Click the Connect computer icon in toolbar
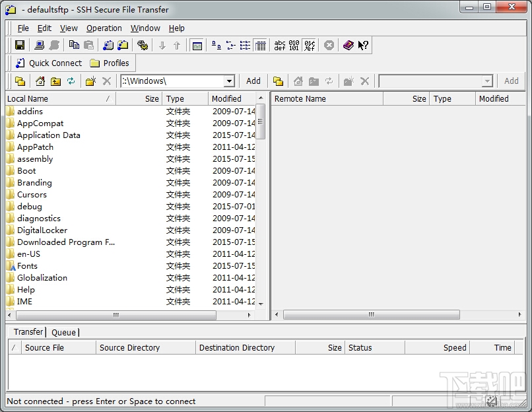 point(40,45)
